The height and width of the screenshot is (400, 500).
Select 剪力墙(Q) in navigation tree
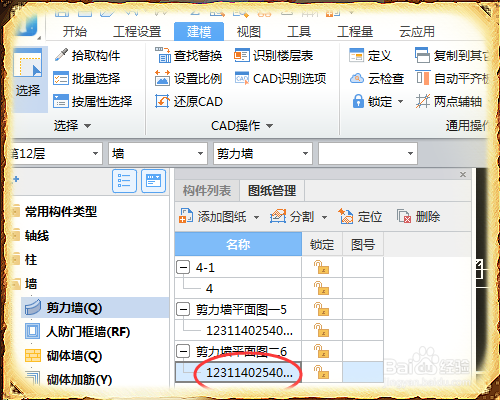(95, 307)
